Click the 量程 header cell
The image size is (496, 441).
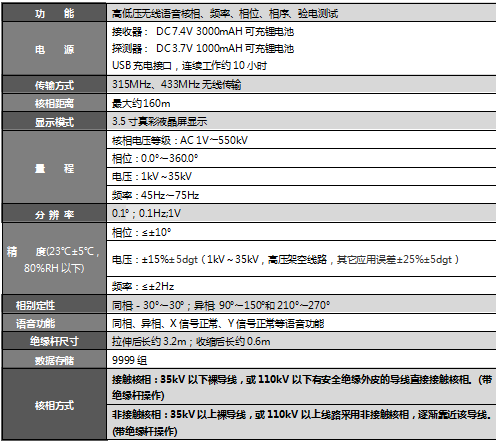54,167
